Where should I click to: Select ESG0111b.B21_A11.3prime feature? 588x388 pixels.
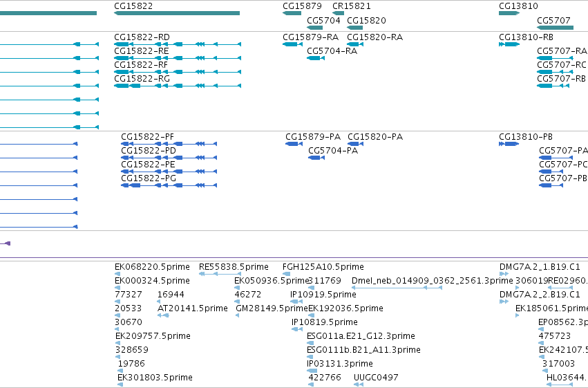coord(310,357)
